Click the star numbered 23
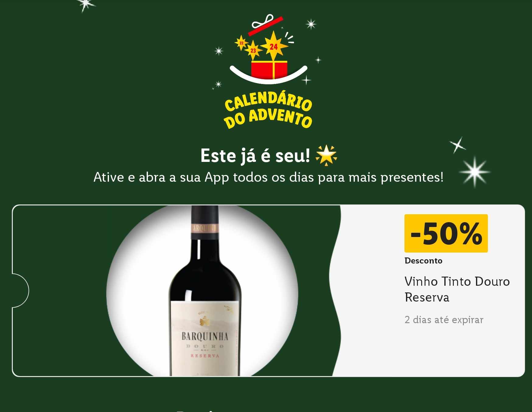 coord(253,50)
